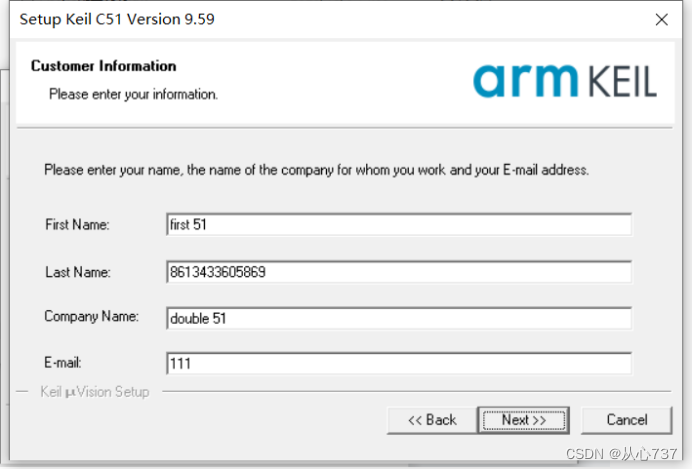Click the arm KEIL logo
This screenshot has height=470, width=692.
565,81
